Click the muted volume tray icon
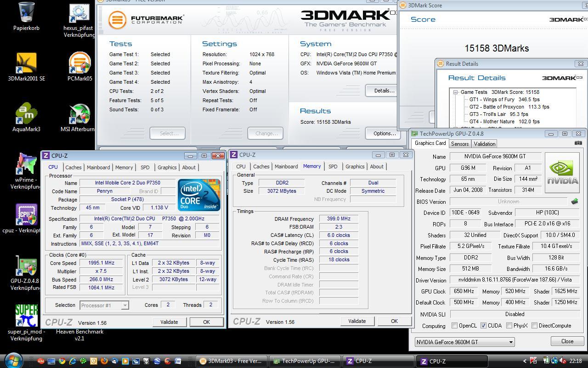588x368 pixels. pyautogui.click(x=563, y=361)
